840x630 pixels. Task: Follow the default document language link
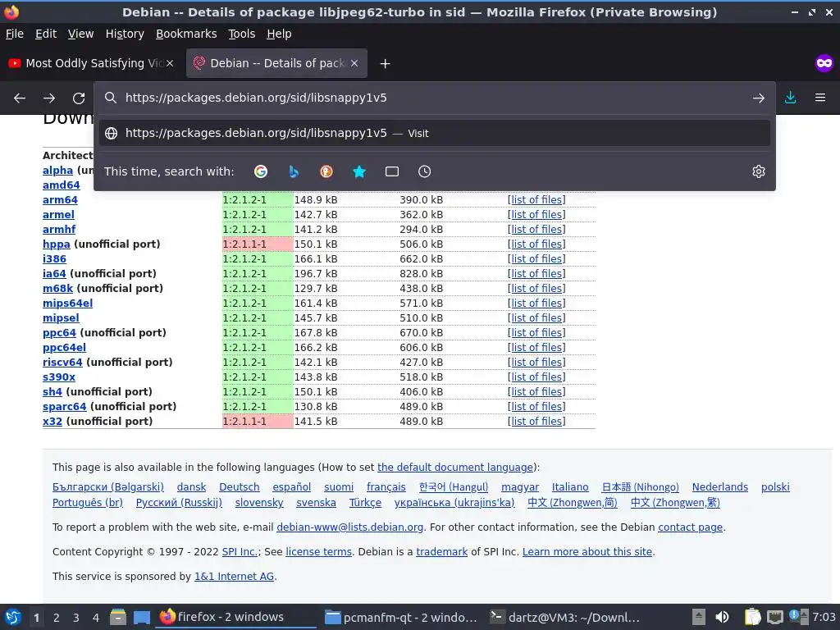point(455,467)
